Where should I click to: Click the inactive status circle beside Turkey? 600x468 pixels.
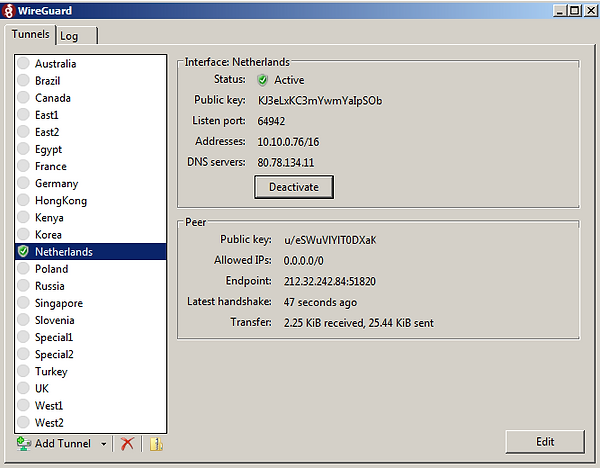point(23,371)
